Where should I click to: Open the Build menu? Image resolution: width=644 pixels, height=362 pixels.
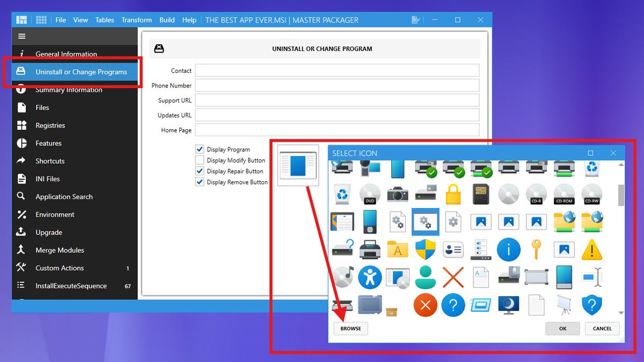(x=167, y=20)
